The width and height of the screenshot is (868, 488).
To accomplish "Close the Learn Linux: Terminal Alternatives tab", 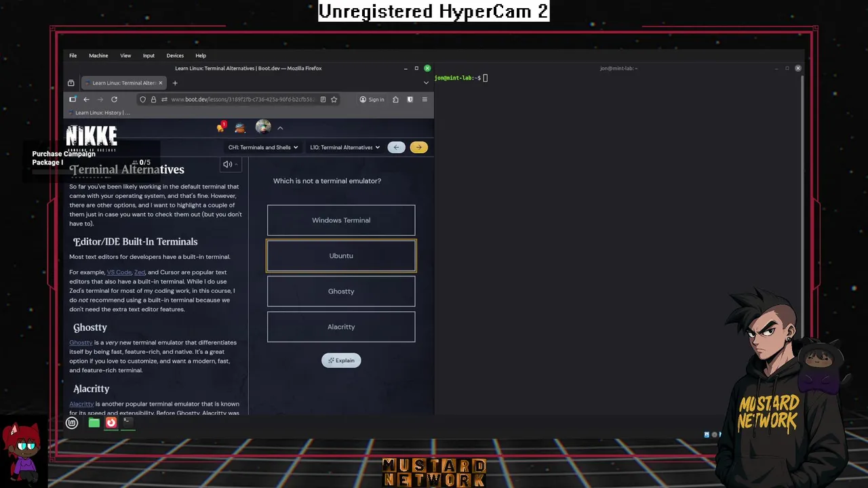I will pos(161,83).
